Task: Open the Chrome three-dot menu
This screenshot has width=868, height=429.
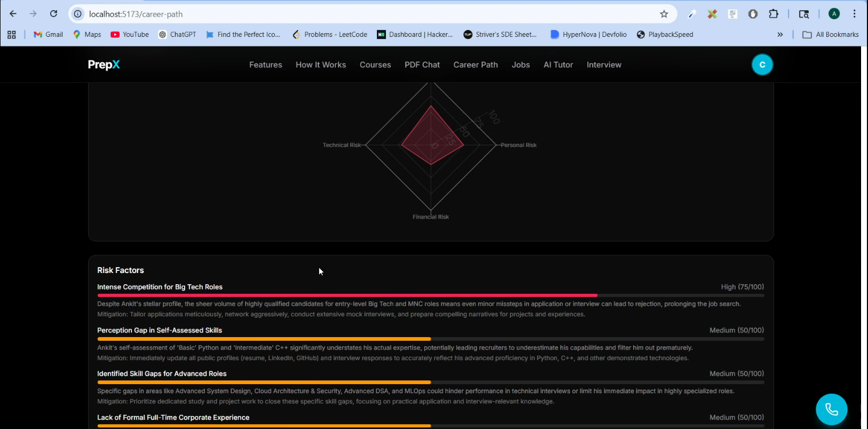Action: [x=855, y=14]
